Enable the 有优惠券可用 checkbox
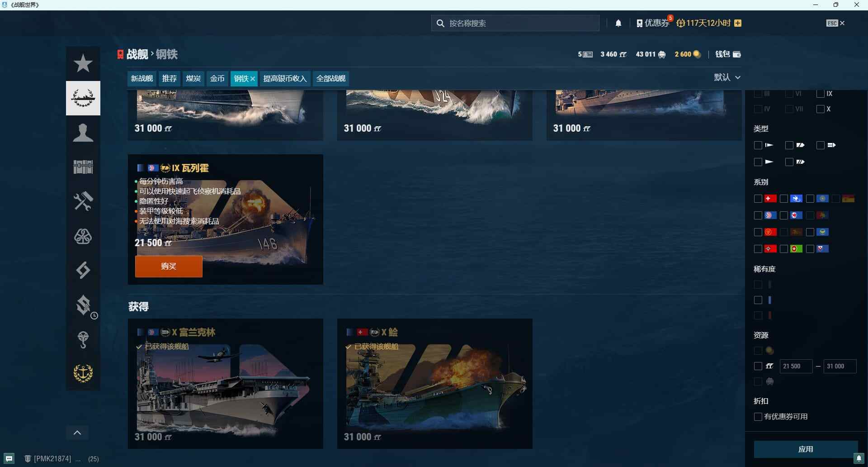Viewport: 868px width, 467px height. pos(758,417)
